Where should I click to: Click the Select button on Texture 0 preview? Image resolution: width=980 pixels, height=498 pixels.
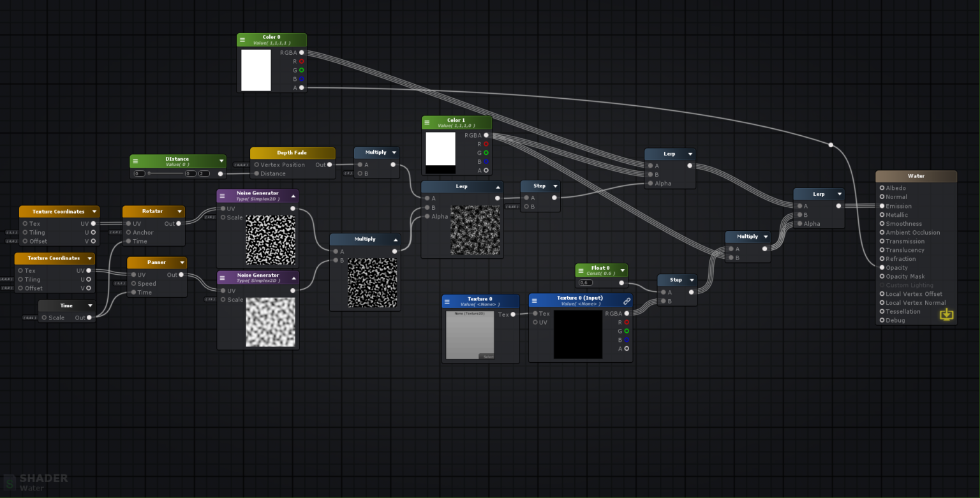tap(487, 356)
